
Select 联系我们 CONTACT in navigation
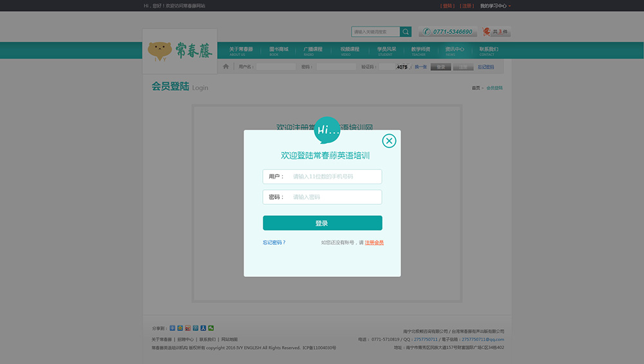[x=488, y=51]
